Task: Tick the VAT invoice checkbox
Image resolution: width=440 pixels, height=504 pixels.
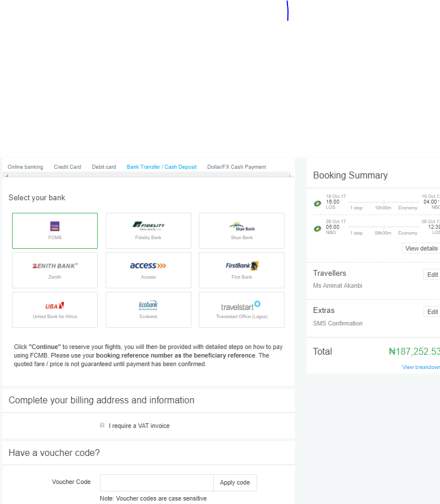Action: click(102, 425)
